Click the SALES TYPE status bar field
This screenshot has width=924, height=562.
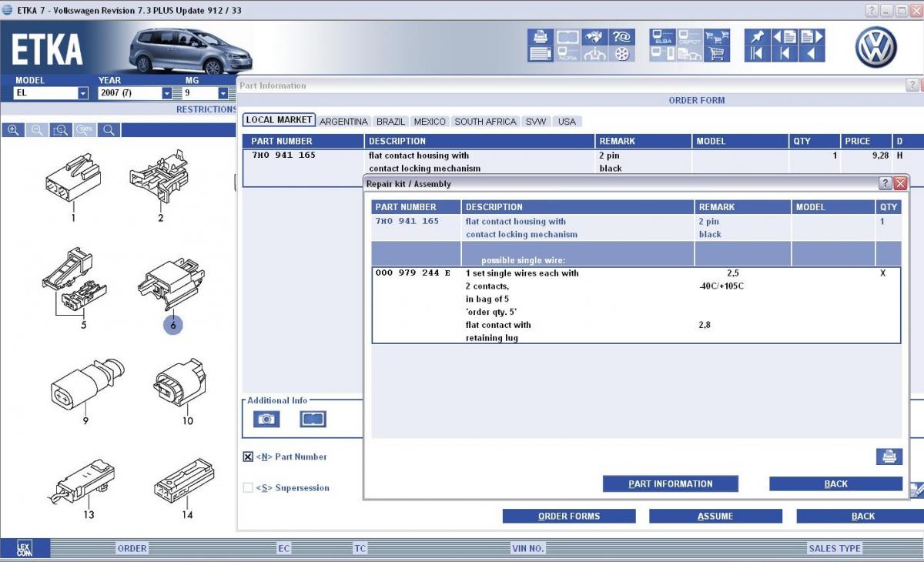(x=835, y=548)
